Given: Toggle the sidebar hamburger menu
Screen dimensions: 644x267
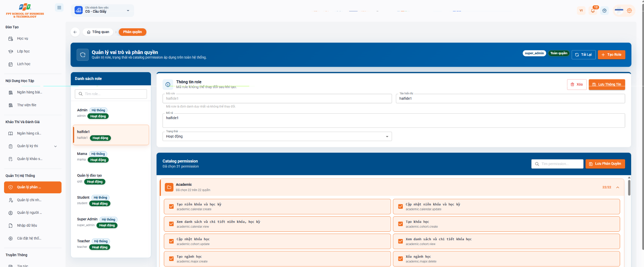Looking at the screenshot, I should click(x=59, y=8).
